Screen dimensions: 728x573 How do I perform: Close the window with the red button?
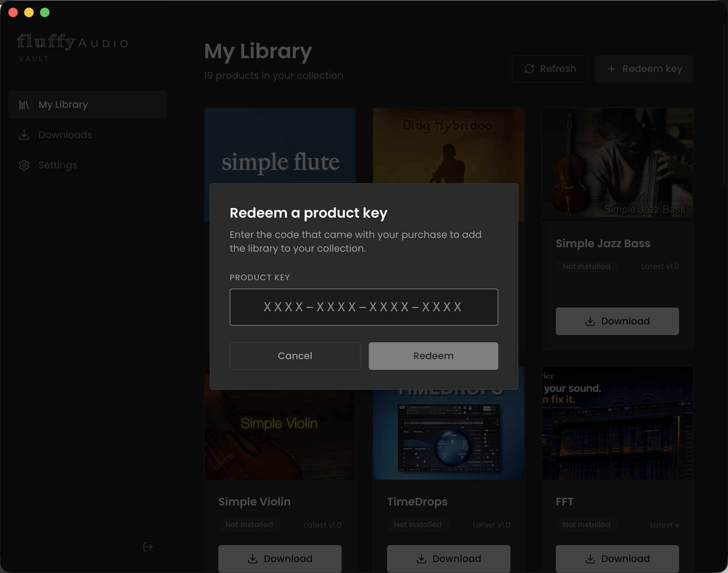(13, 12)
